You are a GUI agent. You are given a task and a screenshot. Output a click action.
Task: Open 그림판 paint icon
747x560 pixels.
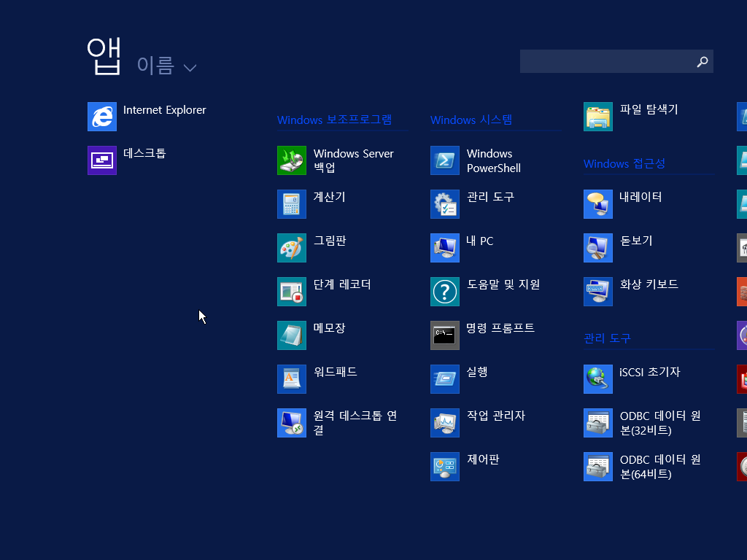point(292,248)
